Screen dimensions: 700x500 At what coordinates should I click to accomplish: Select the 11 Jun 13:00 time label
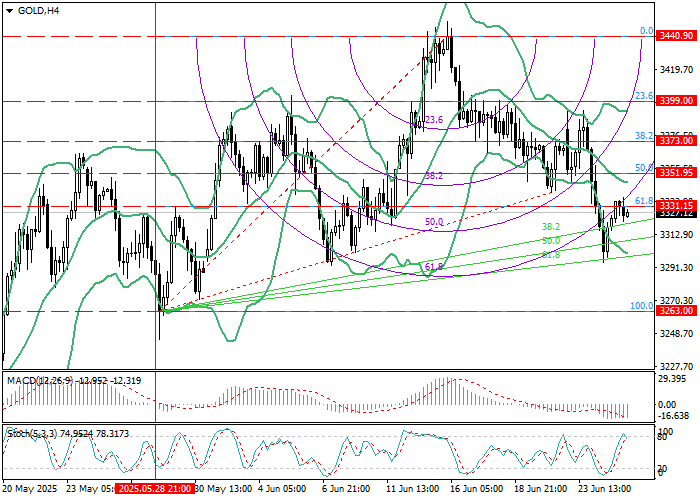pos(412,489)
